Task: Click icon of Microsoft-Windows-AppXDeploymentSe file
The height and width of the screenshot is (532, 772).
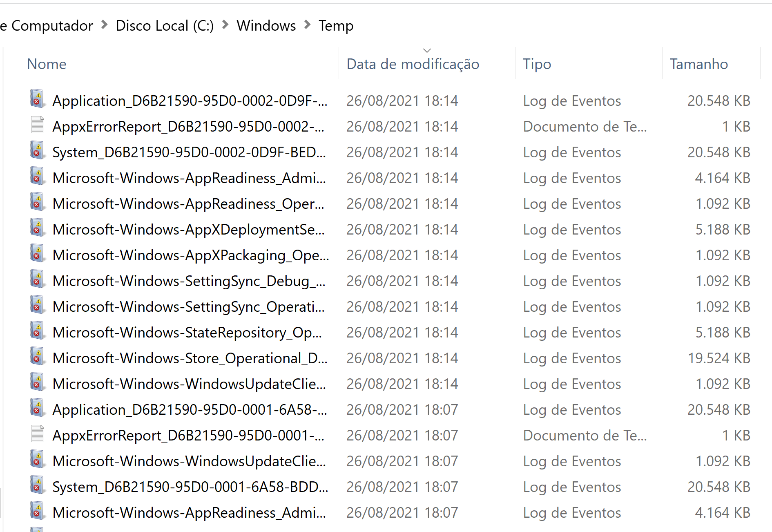Action: click(38, 228)
